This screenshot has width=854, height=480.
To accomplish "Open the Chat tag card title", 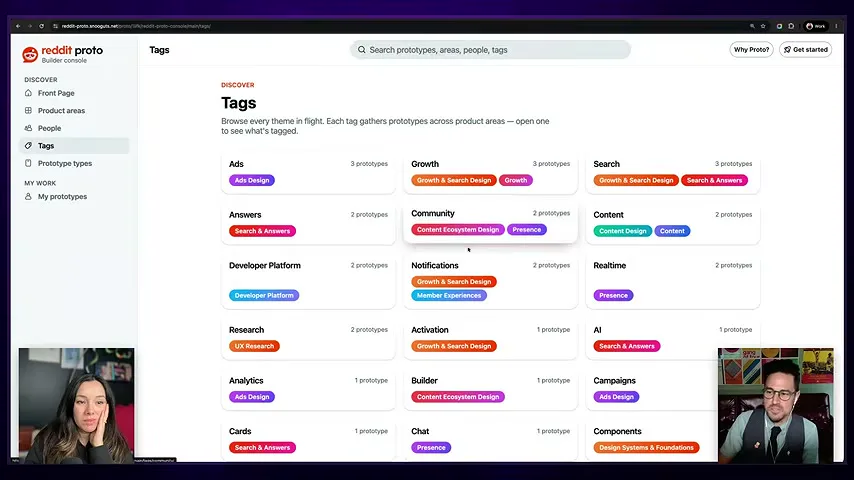I will [x=420, y=431].
